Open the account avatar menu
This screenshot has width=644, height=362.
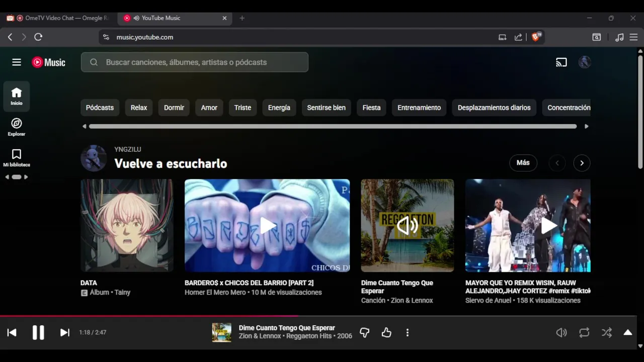click(x=584, y=62)
